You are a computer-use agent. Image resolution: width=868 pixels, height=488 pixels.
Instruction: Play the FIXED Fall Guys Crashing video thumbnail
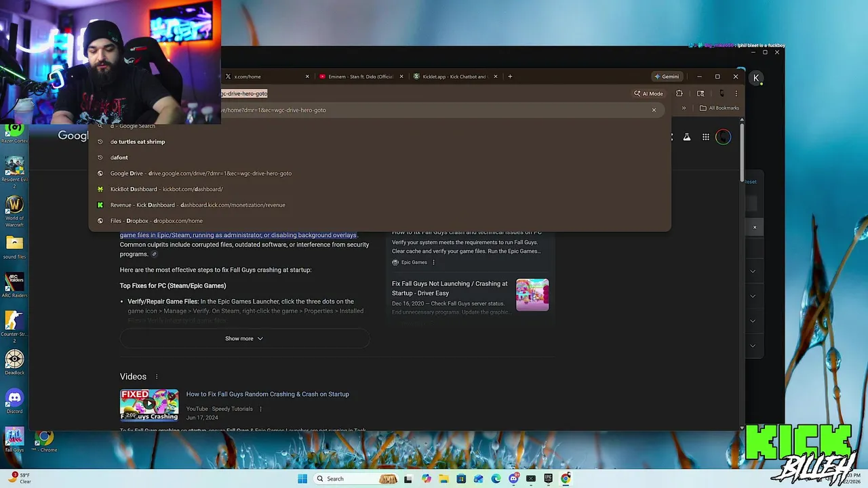(149, 405)
